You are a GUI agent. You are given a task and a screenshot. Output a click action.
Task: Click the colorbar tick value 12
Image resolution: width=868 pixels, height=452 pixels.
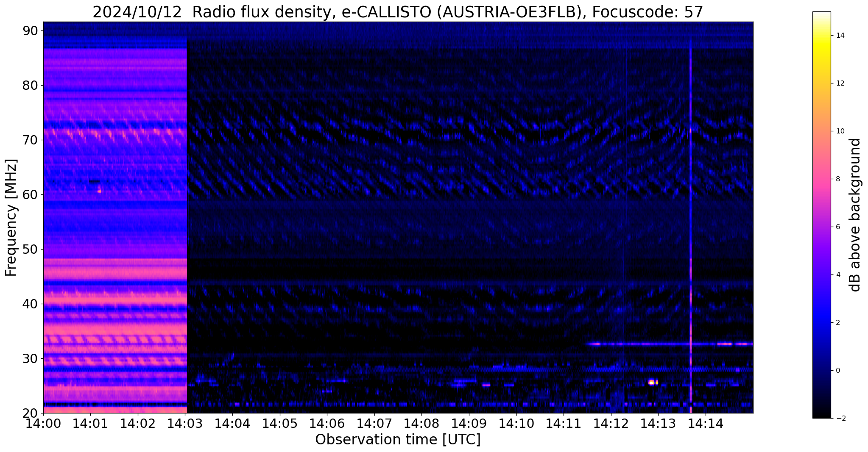[x=840, y=83]
